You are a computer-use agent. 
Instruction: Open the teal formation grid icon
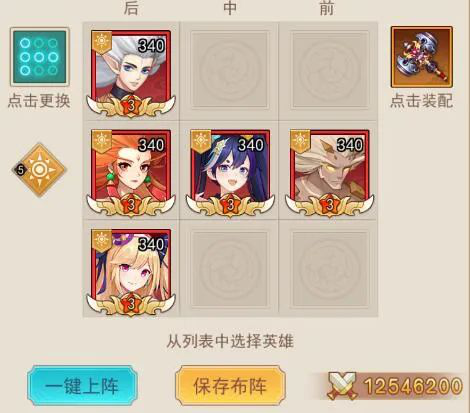tap(40, 57)
